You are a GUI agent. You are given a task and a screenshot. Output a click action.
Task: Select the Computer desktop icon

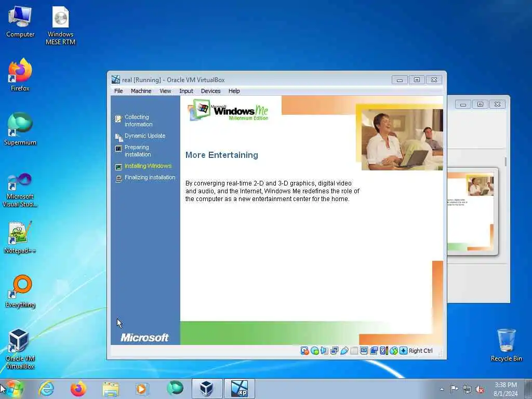20,22
